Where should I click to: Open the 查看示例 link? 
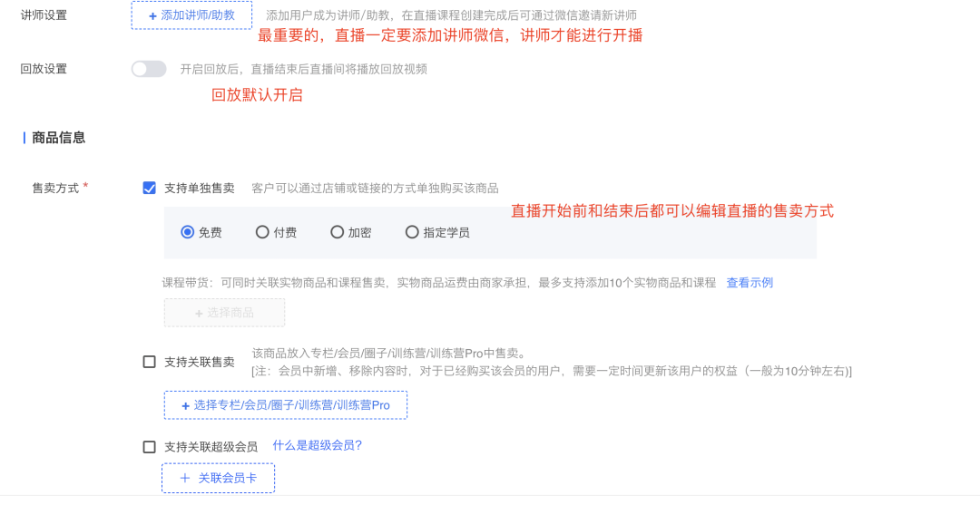coord(750,283)
